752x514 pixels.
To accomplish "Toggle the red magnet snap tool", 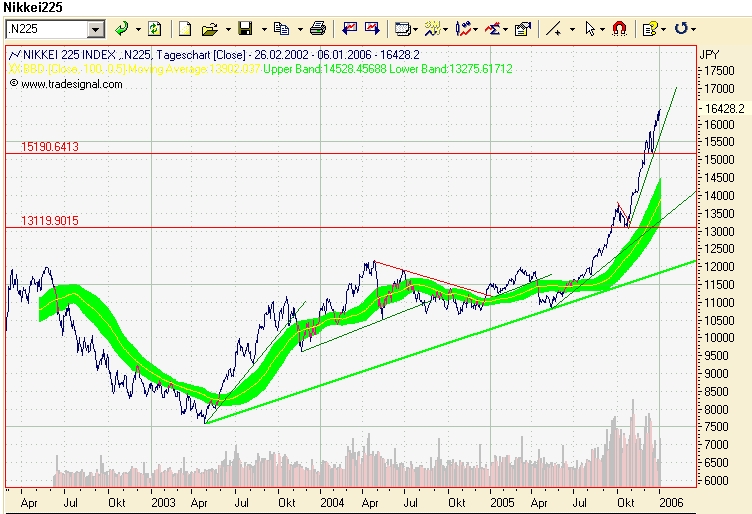I will click(x=620, y=29).
